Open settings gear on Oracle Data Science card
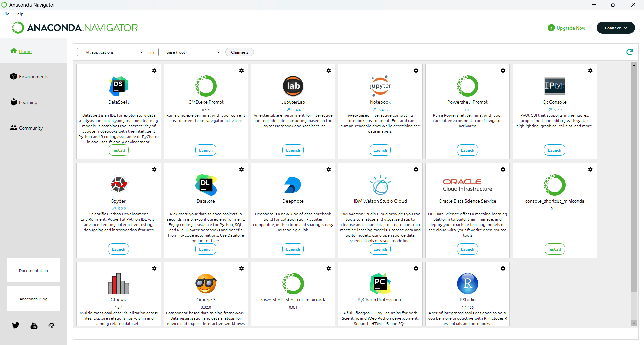 coord(503,169)
